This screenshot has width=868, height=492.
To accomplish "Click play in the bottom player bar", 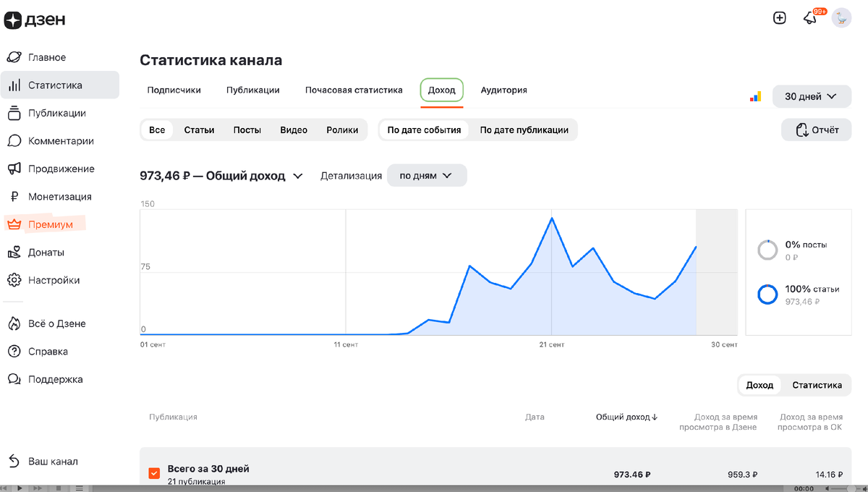I will [x=20, y=488].
